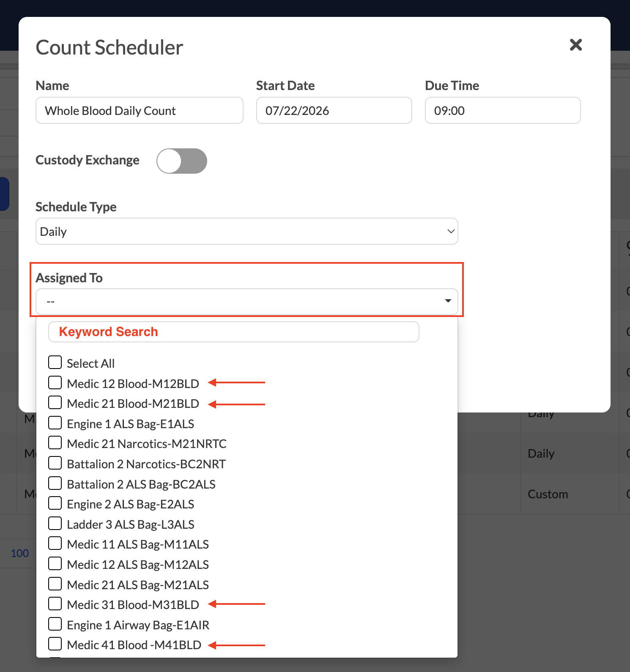This screenshot has width=630, height=672.
Task: Check Engine 1 Airway Bag-E1AIR
Action: [x=55, y=624]
